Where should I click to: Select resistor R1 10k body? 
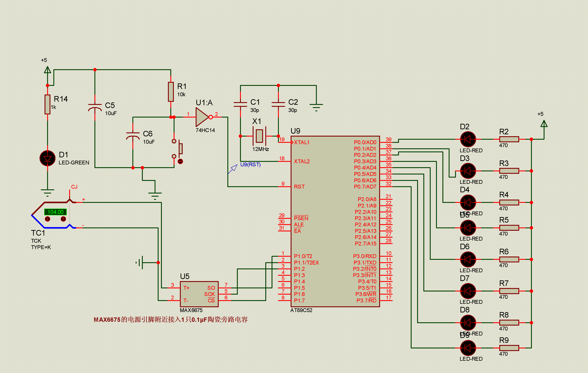(x=171, y=92)
